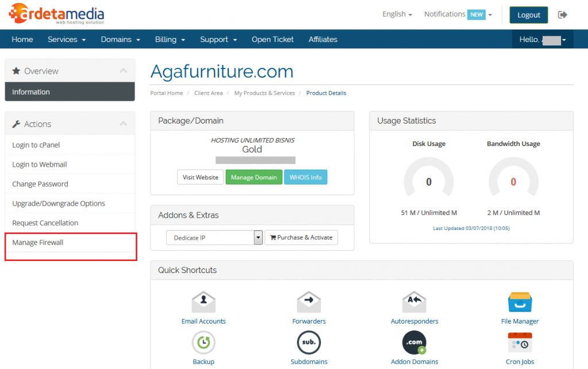Viewport: 588px width, 369px height.
Task: Expand the English language dropdown
Action: pyautogui.click(x=397, y=14)
